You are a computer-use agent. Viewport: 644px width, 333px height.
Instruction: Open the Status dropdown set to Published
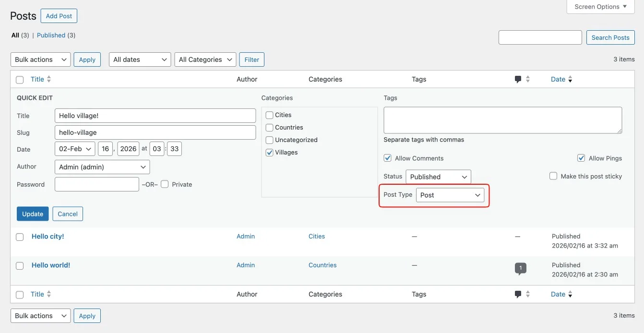(438, 177)
